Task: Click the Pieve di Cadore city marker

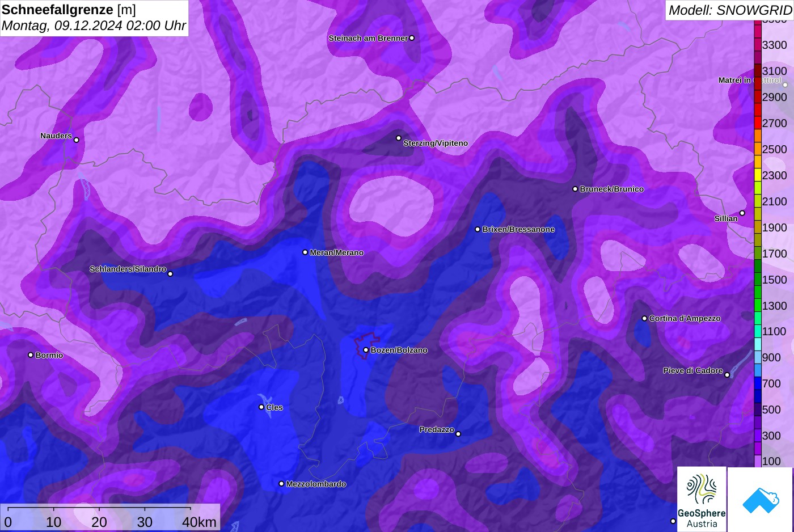Action: pos(727,375)
